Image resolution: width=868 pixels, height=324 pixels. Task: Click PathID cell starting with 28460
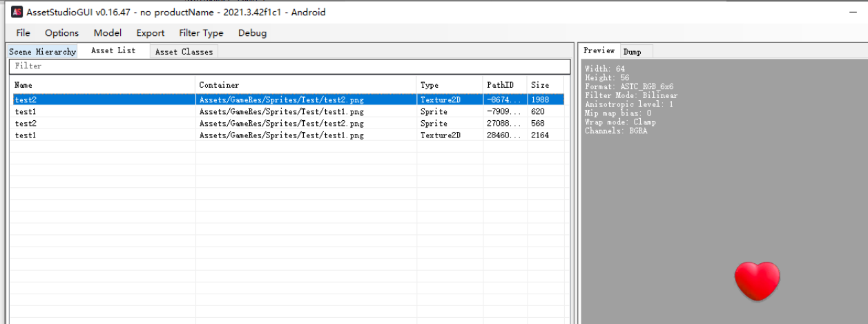coord(505,135)
